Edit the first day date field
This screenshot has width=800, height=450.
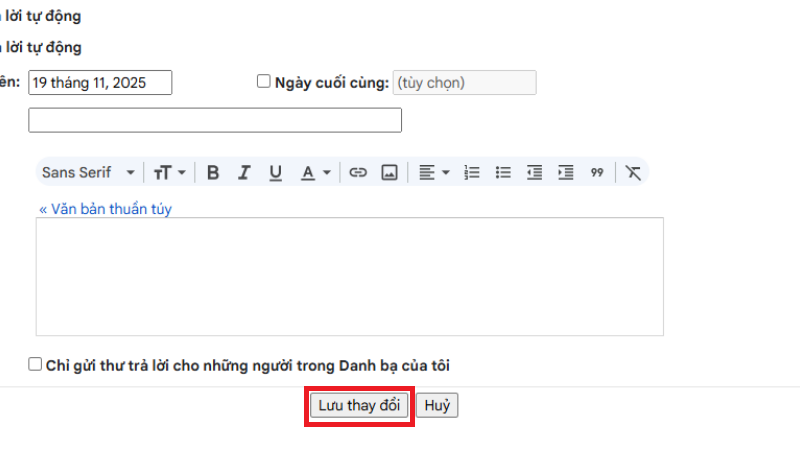tap(100, 83)
